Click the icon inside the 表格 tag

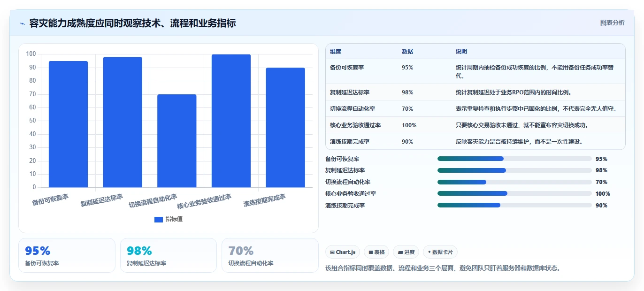371,252
